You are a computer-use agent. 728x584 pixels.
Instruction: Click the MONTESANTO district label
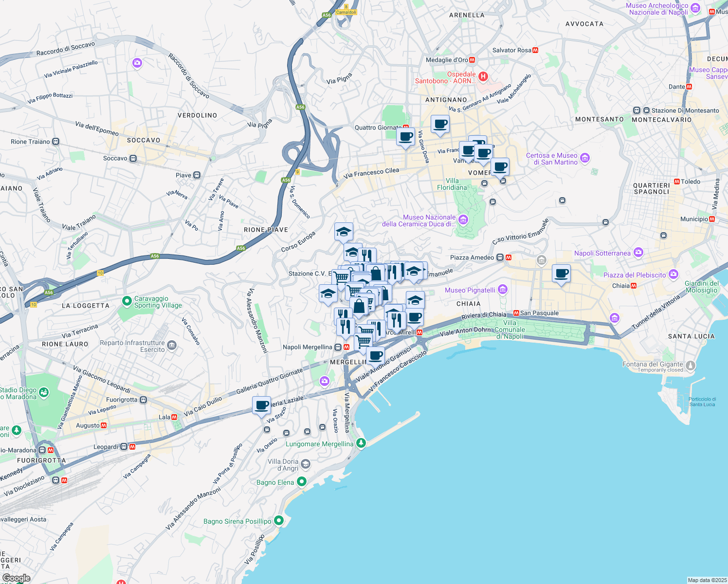(x=600, y=119)
